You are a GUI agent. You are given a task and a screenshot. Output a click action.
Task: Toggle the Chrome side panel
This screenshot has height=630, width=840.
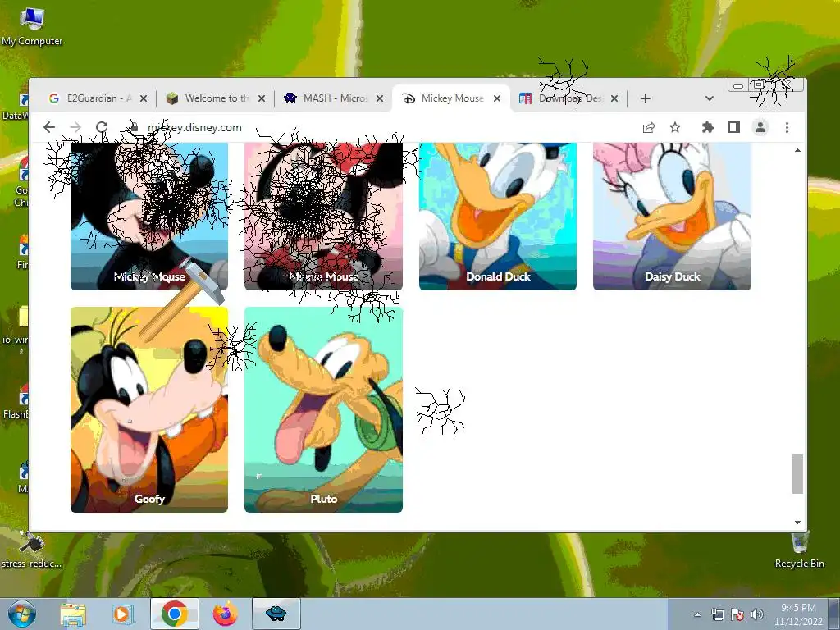734,127
